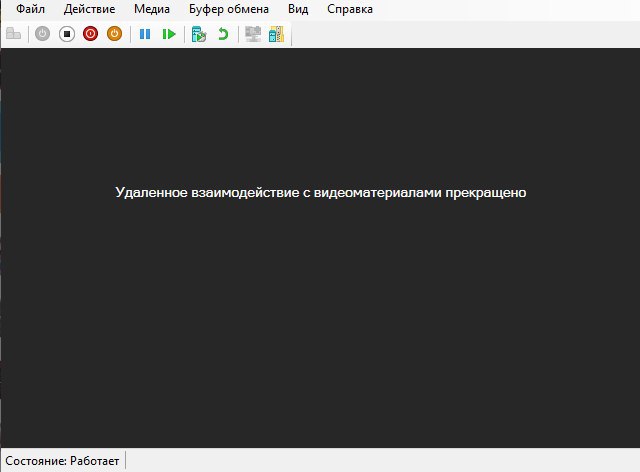Open the share resources toolbar icon
The height and width of the screenshot is (472, 640).
276,34
